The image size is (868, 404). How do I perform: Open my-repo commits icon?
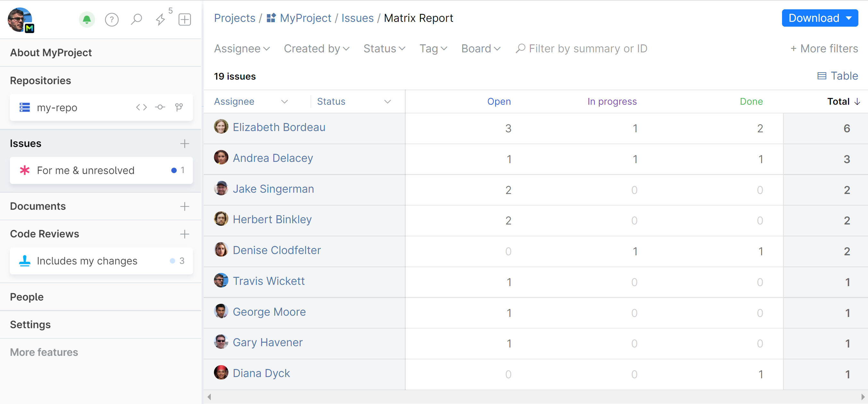tap(160, 107)
